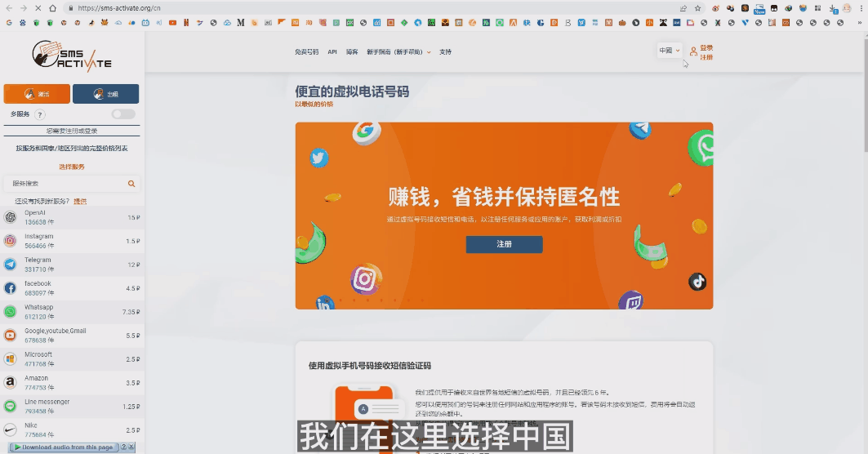Click the 您需要注册或登录 notice

click(x=72, y=131)
